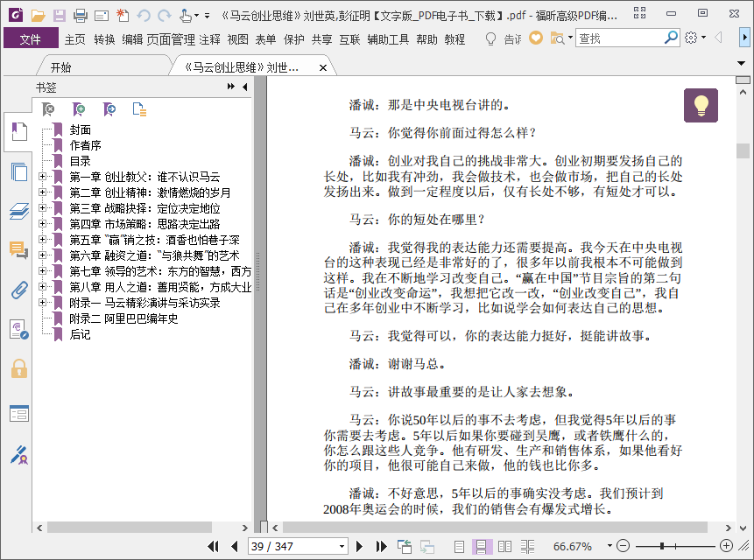This screenshot has height=560, width=754.
Task: Open the quick access toolbar dropdown
Action: tap(208, 16)
